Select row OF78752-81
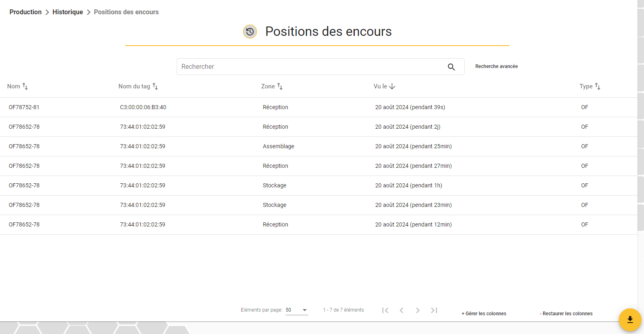 click(x=319, y=108)
